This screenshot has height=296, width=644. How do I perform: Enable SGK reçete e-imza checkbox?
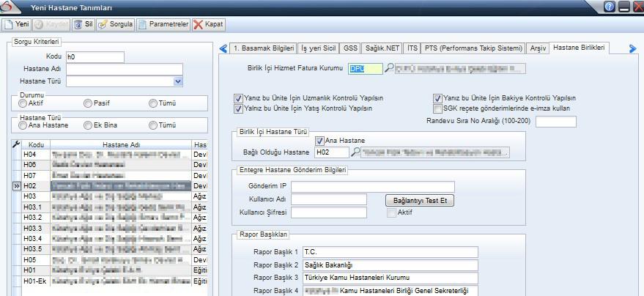[x=437, y=108]
